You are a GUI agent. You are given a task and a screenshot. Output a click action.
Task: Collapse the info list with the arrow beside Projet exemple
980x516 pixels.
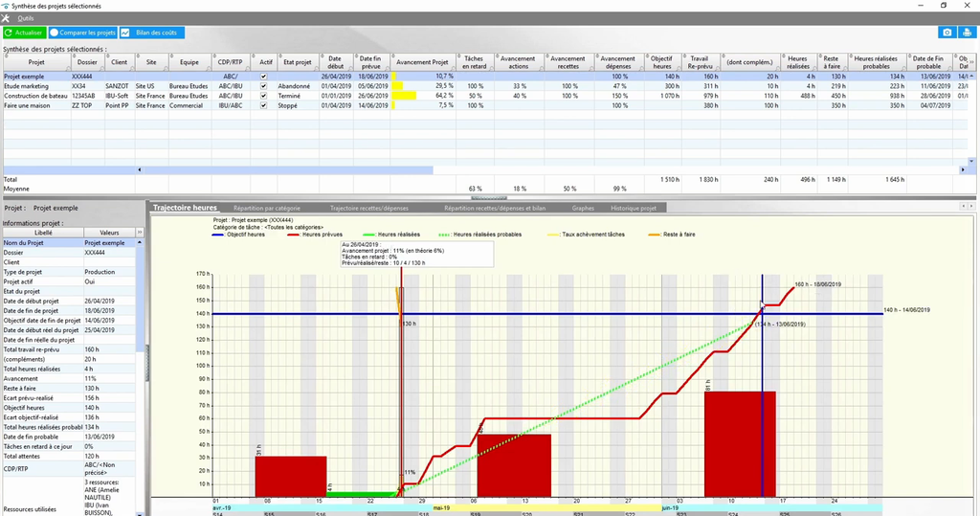(140, 242)
